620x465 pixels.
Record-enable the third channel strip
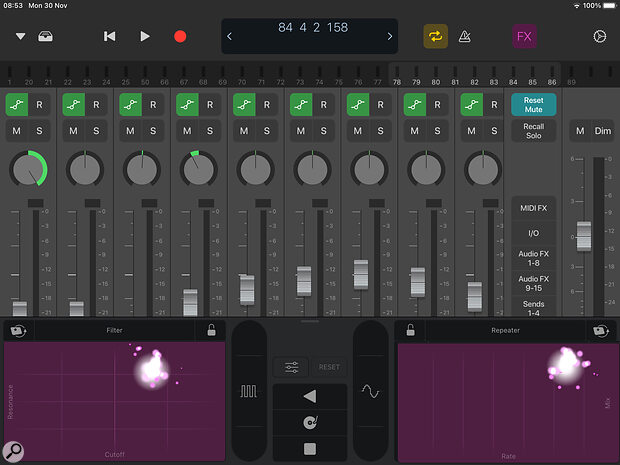[x=153, y=105]
